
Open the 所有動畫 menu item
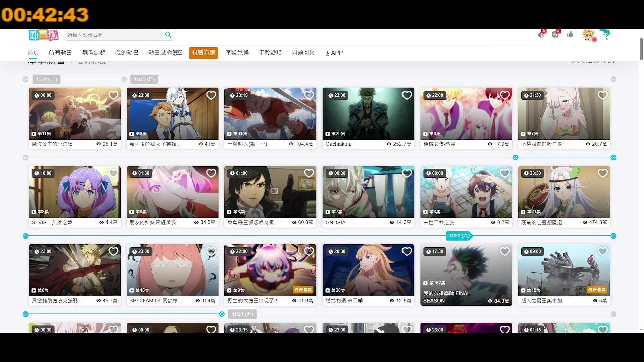[60, 53]
